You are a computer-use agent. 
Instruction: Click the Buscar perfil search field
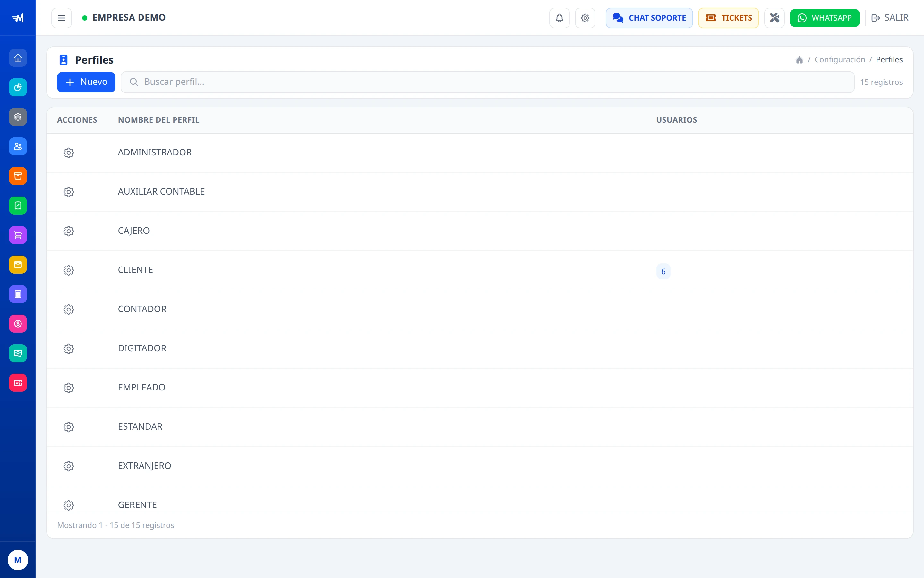tap(488, 82)
